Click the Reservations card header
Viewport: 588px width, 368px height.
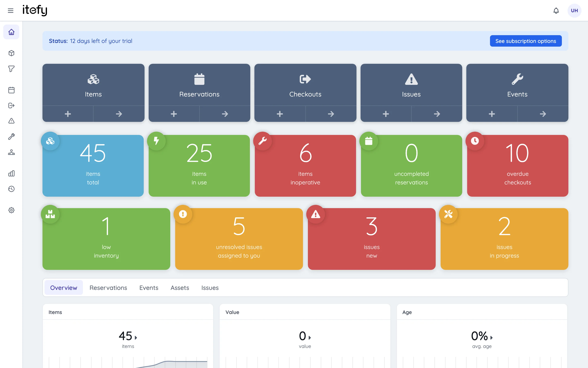(x=199, y=85)
